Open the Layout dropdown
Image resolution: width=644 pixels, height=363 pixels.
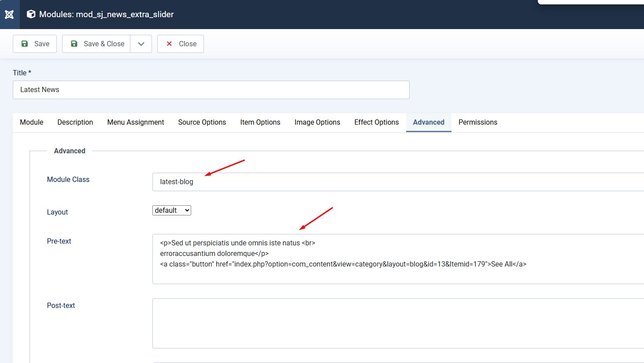(x=172, y=211)
